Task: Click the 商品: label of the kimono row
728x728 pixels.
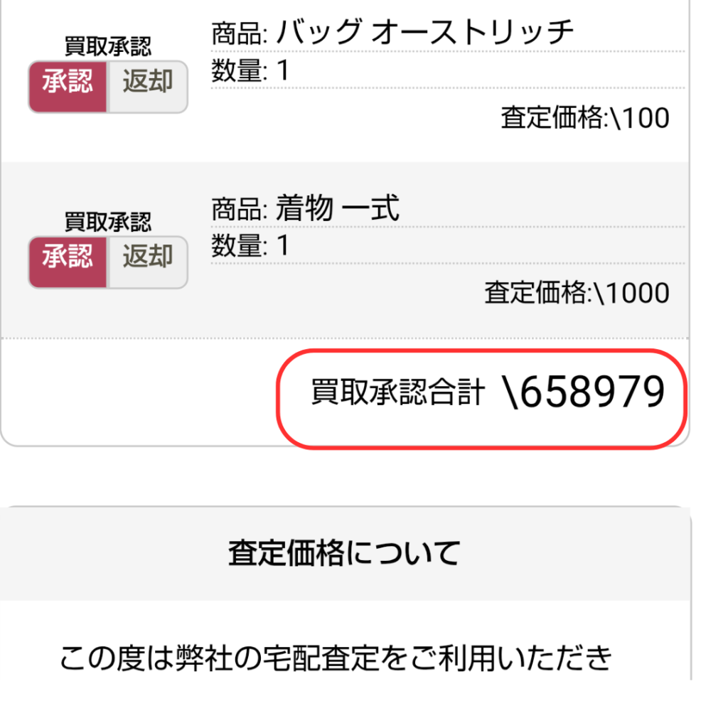Action: [x=240, y=209]
